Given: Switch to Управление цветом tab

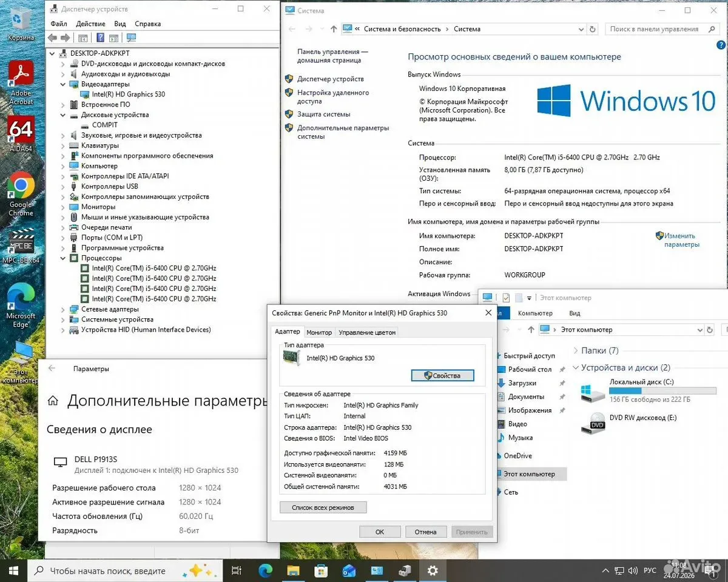Looking at the screenshot, I should (x=367, y=332).
